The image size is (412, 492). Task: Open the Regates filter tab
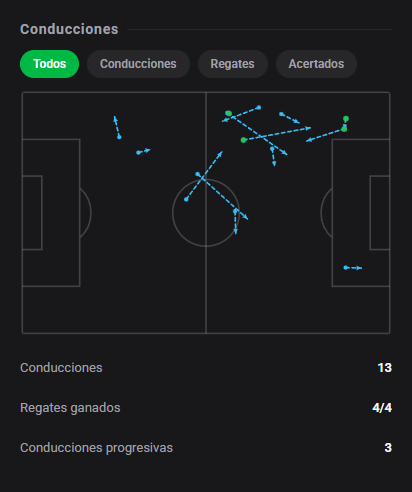pos(233,64)
